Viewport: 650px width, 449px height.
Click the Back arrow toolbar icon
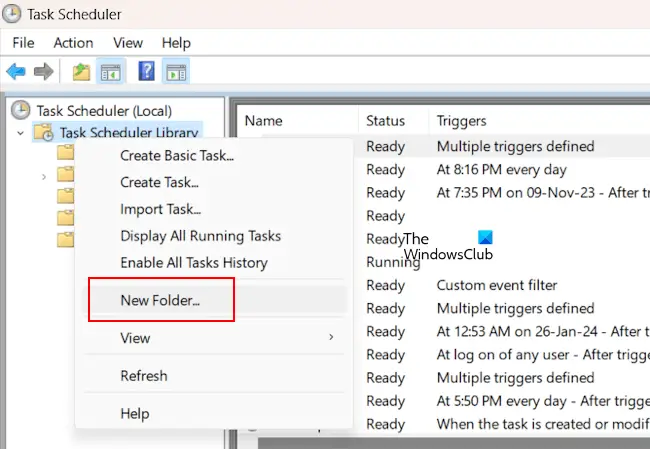[x=16, y=72]
